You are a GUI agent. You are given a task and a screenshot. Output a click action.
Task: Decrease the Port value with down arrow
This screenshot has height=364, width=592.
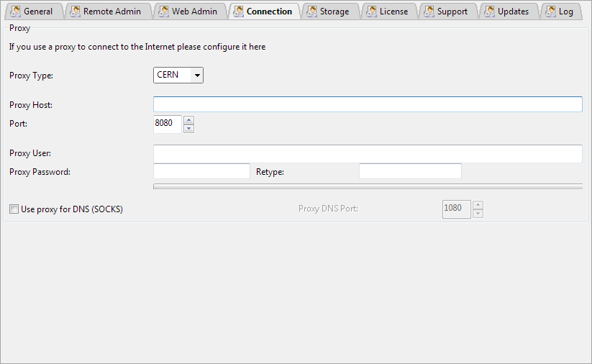188,129
